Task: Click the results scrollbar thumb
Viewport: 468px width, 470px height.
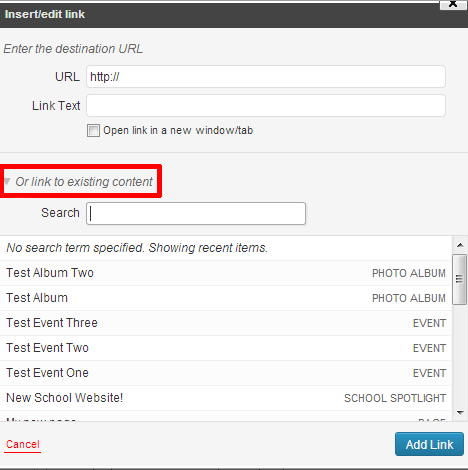Action: tap(460, 279)
